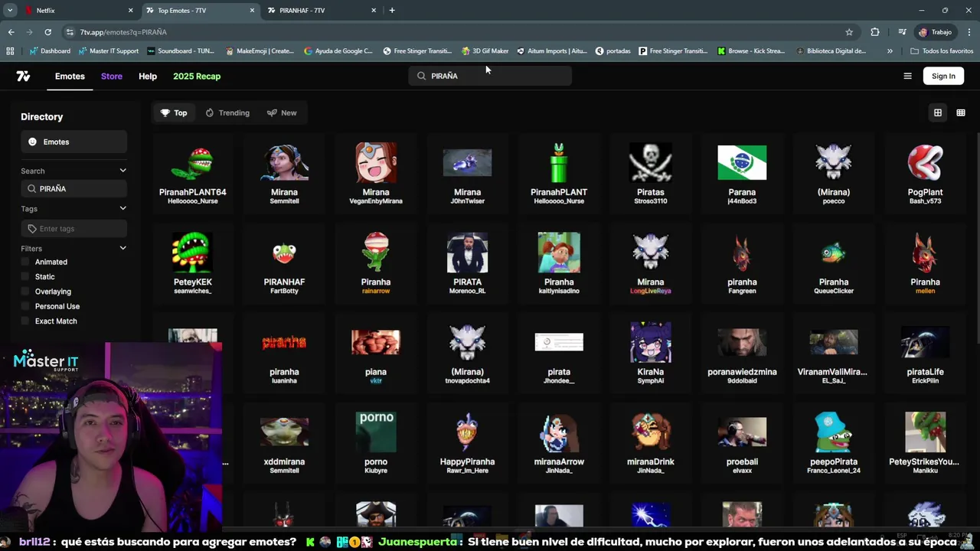The height and width of the screenshot is (551, 980).
Task: Open the 3D Gif Maker bookmark
Action: [485, 51]
